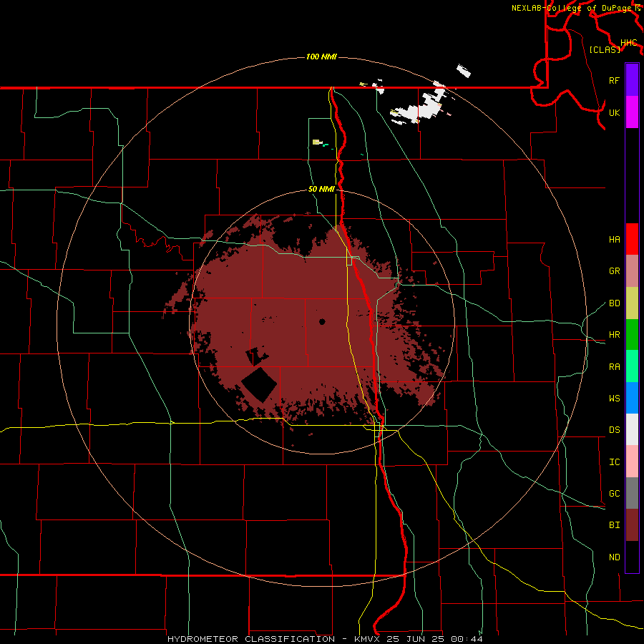Click the BD yellow legend swatch
Screen dimensions: 644x644
632,303
